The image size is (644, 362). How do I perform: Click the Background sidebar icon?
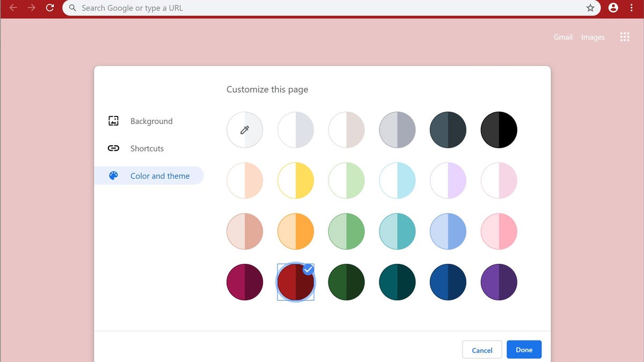tap(113, 121)
